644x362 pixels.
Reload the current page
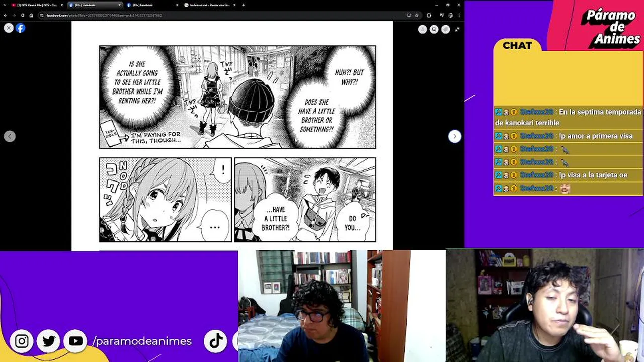[23, 15]
